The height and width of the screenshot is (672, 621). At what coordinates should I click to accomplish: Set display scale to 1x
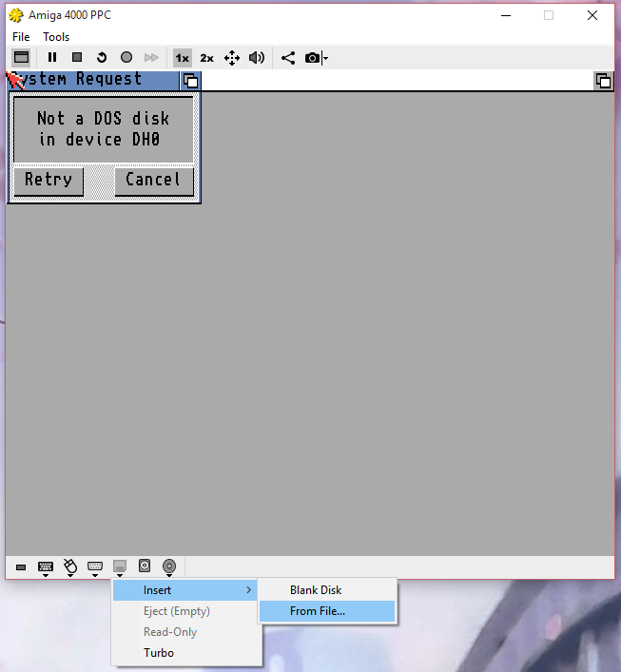(183, 58)
